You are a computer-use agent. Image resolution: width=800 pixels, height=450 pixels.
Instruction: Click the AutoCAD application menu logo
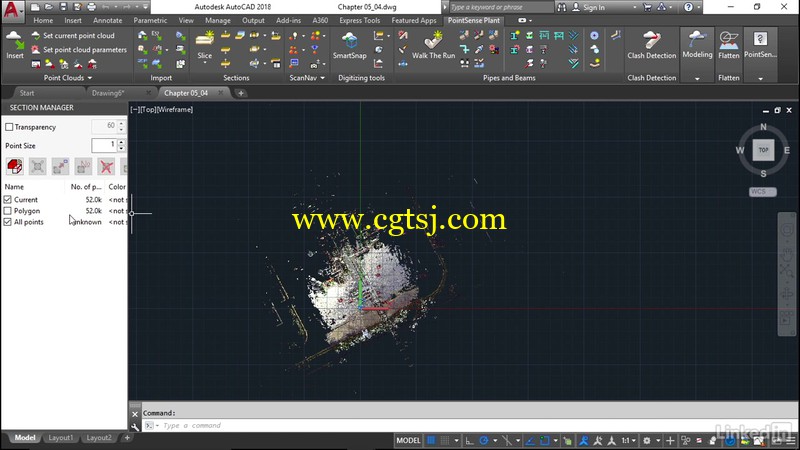click(x=11, y=10)
